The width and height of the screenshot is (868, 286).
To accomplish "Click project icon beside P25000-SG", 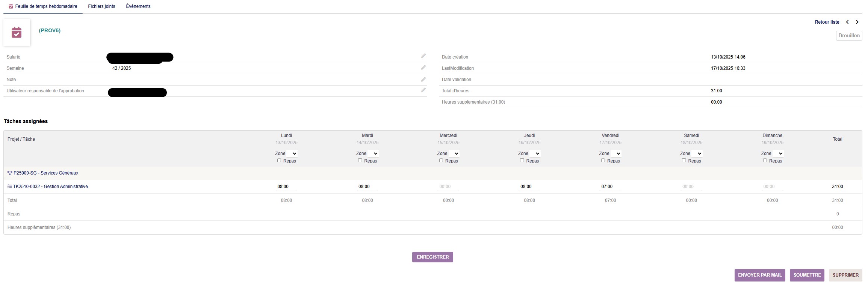I will tap(10, 173).
